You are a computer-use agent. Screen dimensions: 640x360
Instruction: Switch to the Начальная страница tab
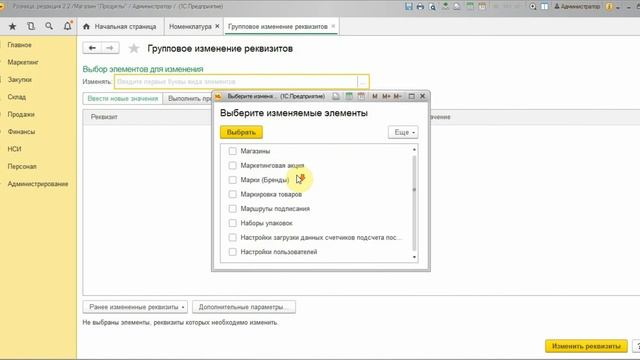pyautogui.click(x=119, y=27)
